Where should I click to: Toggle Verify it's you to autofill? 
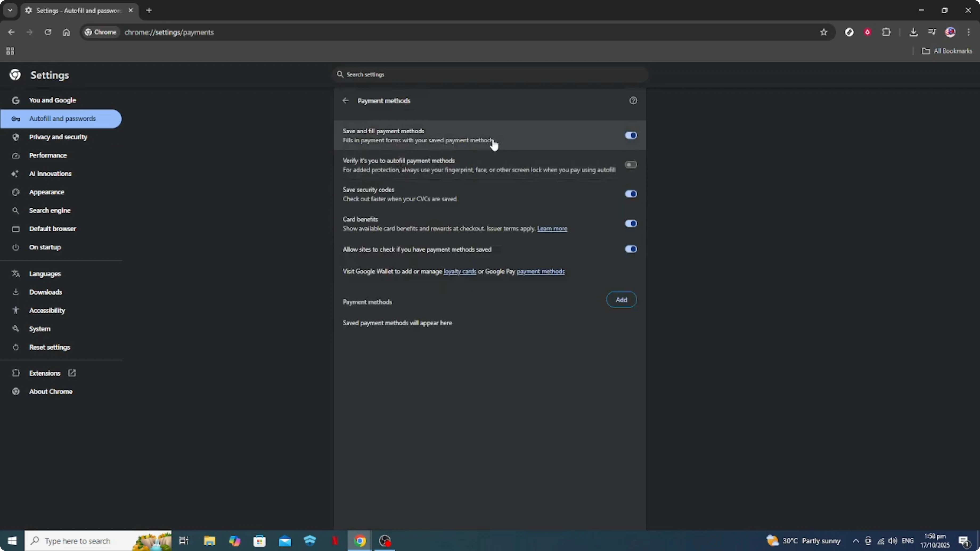click(x=631, y=165)
